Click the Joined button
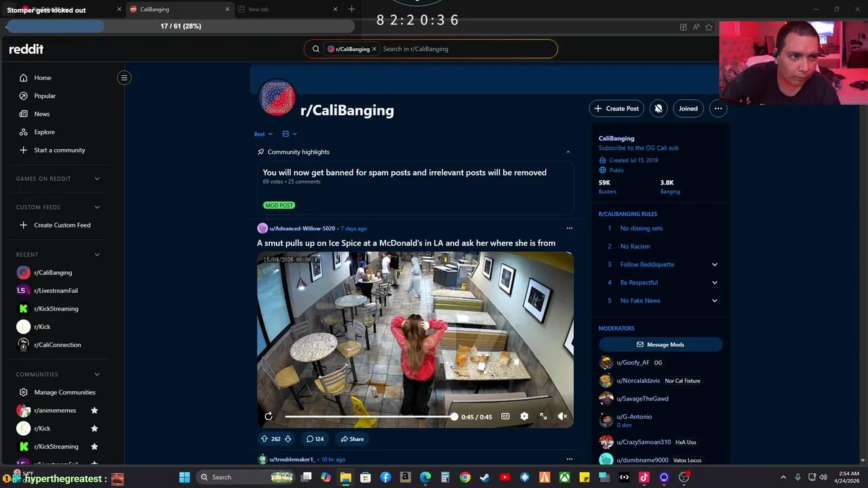This screenshot has height=488, width=868. (688, 108)
